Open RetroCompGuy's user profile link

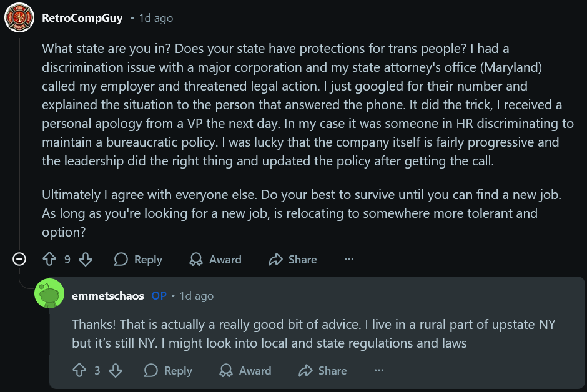(82, 18)
